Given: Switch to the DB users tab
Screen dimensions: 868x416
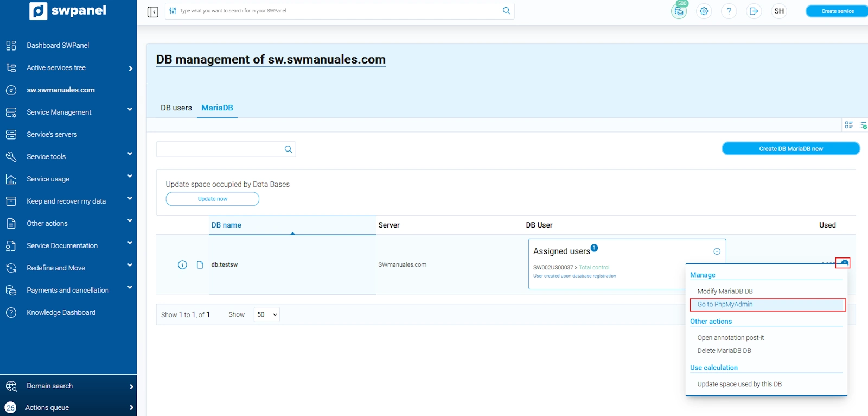Looking at the screenshot, I should pos(176,108).
